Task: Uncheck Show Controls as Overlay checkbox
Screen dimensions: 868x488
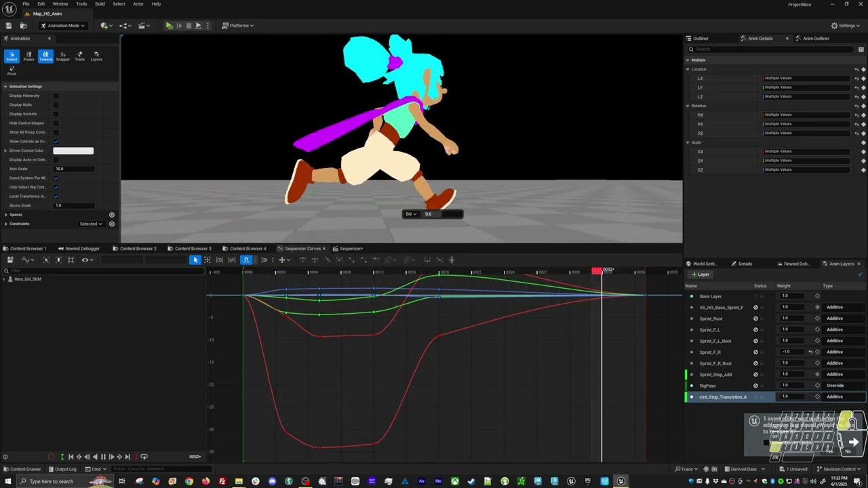Action: [x=56, y=142]
